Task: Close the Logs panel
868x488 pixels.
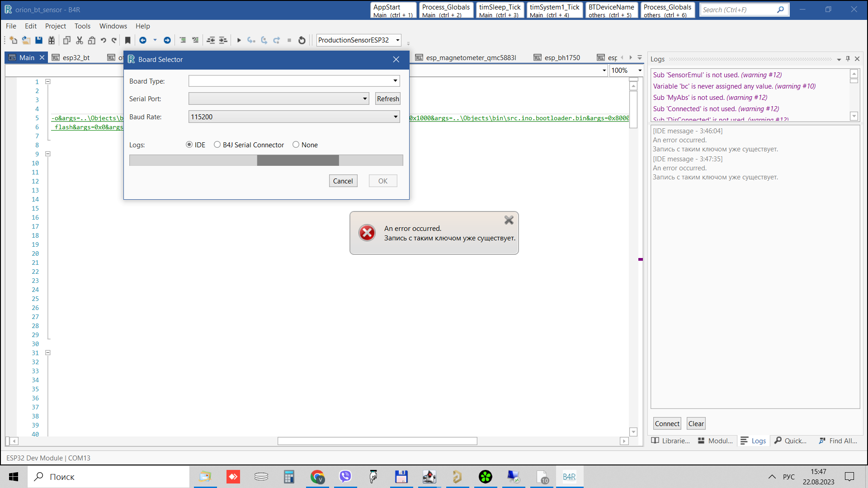Action: [857, 59]
